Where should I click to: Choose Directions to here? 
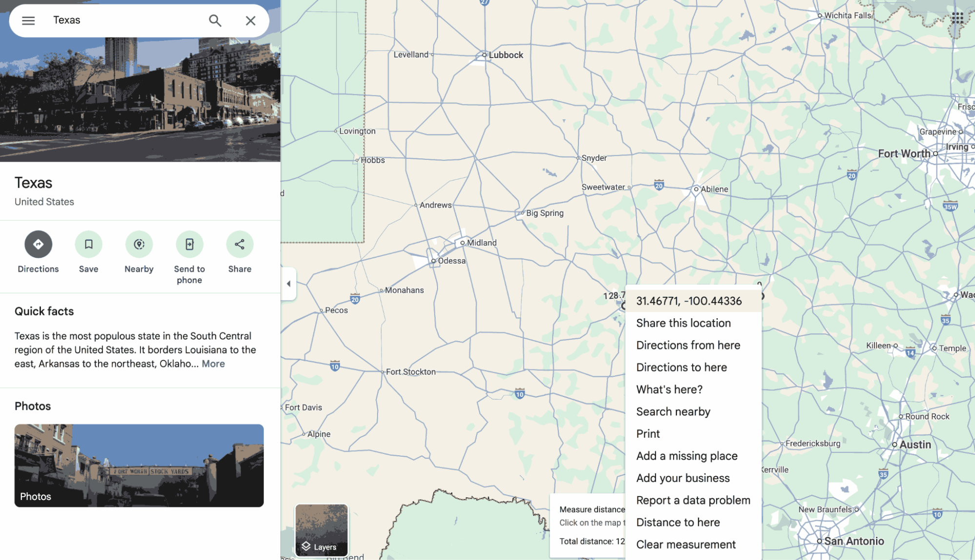point(693,367)
